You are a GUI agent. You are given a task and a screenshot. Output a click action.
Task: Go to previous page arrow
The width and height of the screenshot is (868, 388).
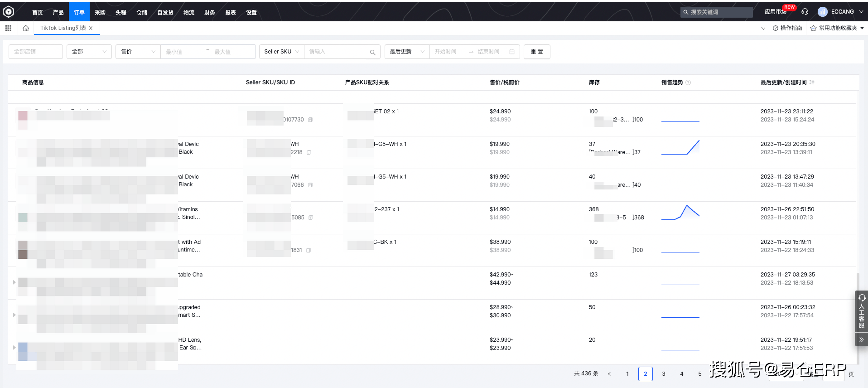pos(609,374)
